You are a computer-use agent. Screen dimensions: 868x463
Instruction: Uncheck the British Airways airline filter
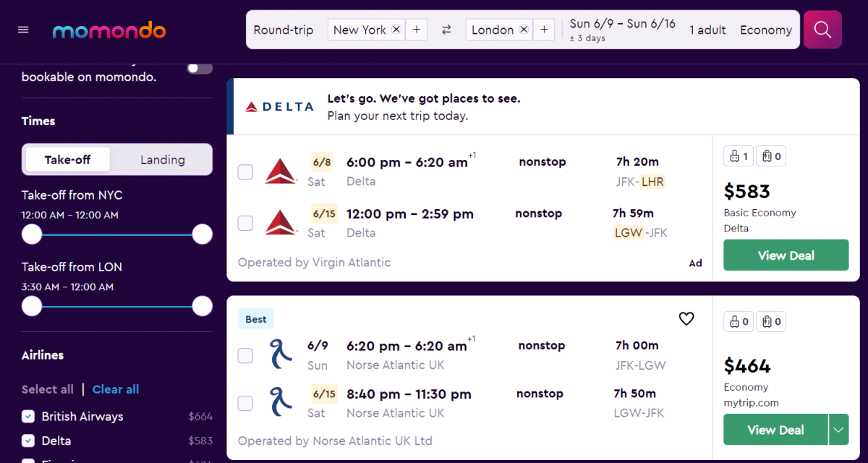tap(28, 416)
